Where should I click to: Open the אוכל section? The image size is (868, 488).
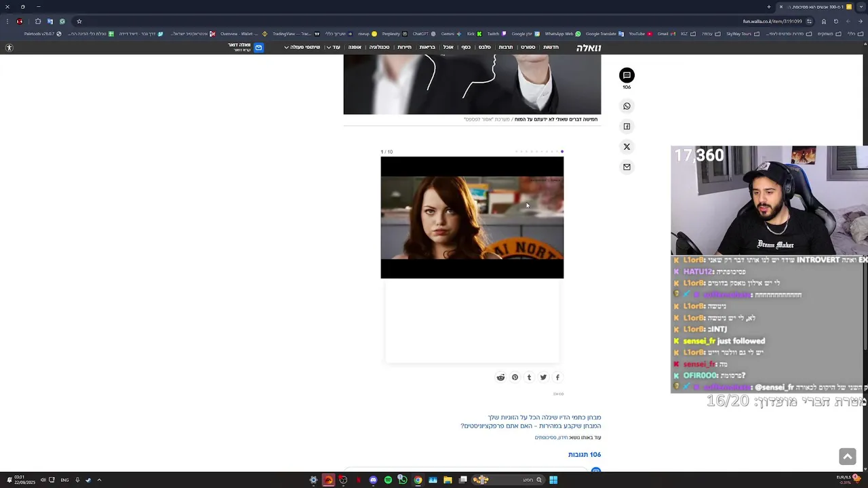pos(448,47)
